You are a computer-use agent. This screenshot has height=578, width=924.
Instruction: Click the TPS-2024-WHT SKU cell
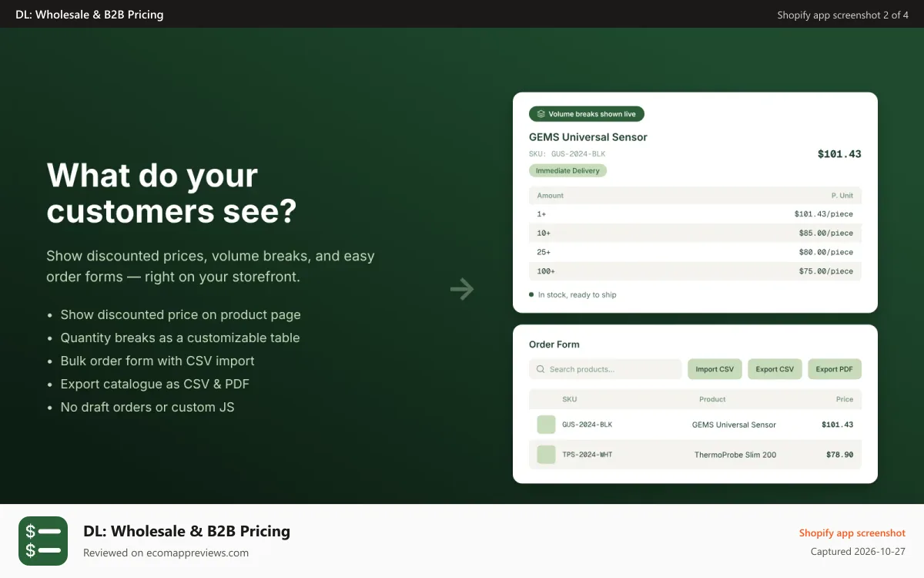pyautogui.click(x=588, y=455)
